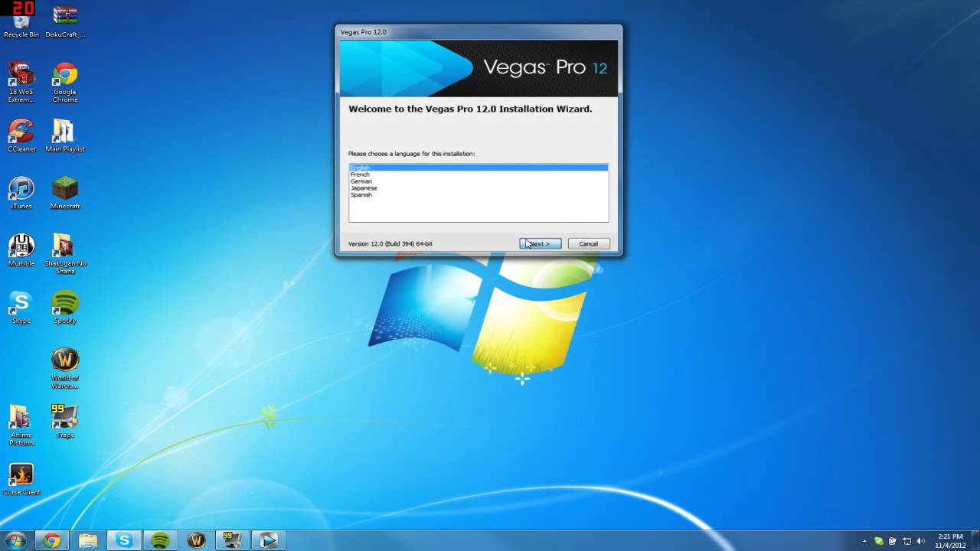
Task: Open Spotify from the taskbar
Action: click(160, 540)
